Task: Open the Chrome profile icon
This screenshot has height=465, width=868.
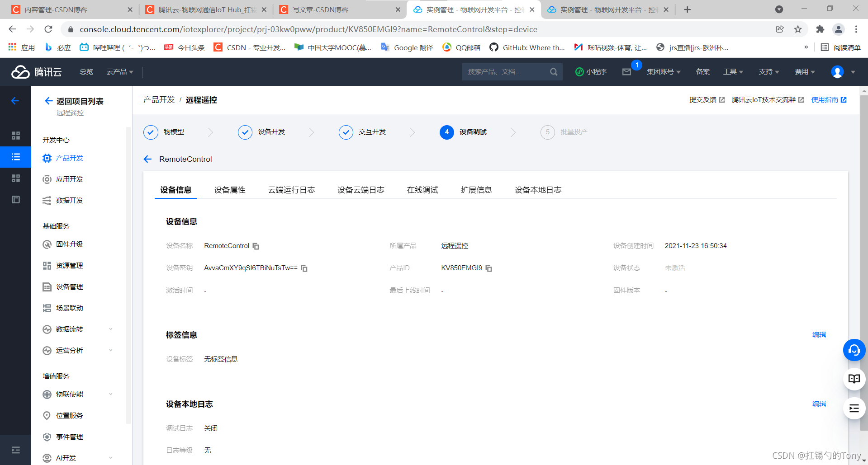Action: pyautogui.click(x=838, y=29)
